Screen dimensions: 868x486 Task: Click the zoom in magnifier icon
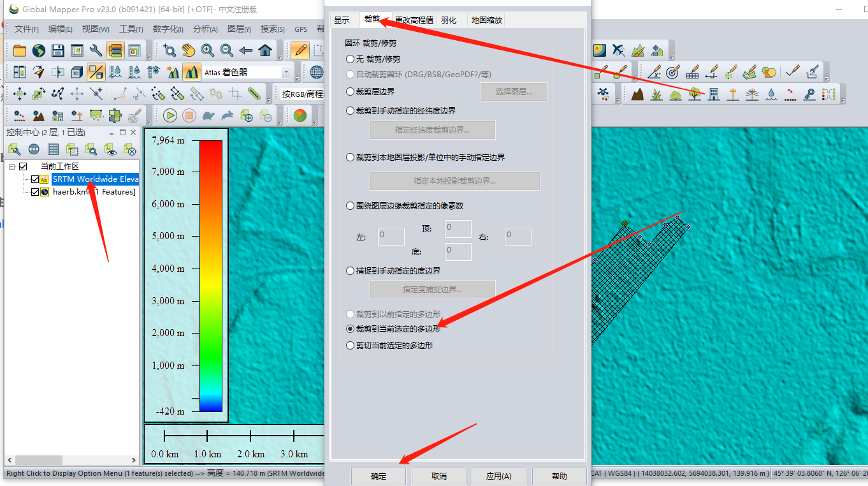[x=208, y=50]
